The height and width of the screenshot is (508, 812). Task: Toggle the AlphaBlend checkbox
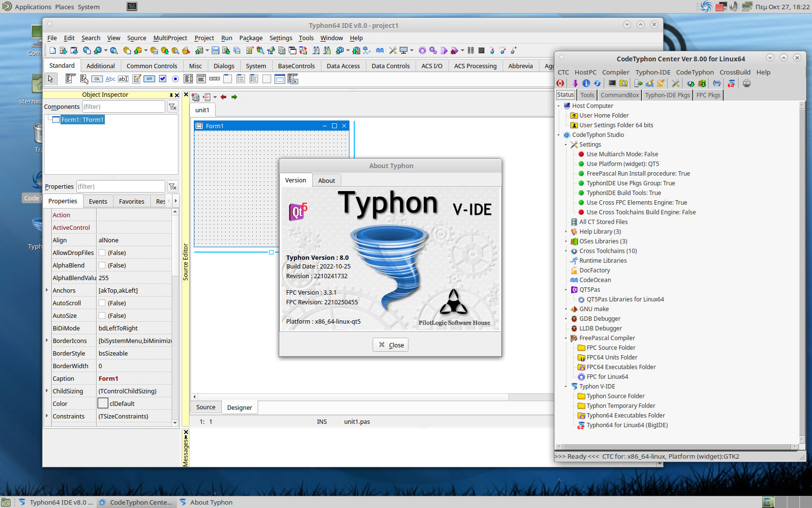(102, 265)
